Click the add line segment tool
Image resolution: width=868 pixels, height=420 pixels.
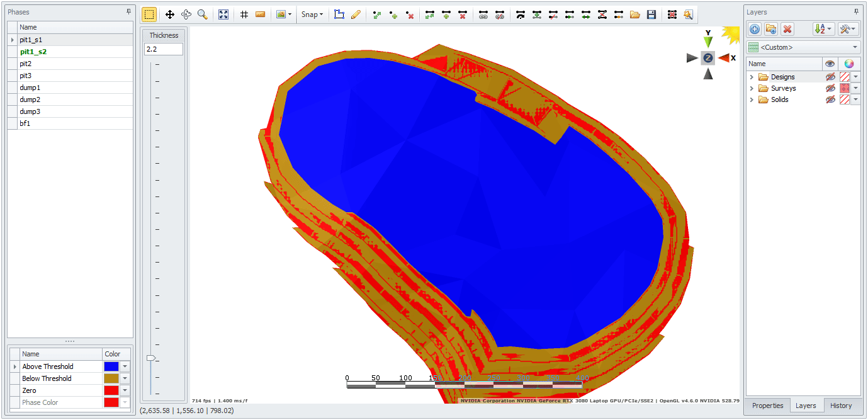(x=446, y=14)
